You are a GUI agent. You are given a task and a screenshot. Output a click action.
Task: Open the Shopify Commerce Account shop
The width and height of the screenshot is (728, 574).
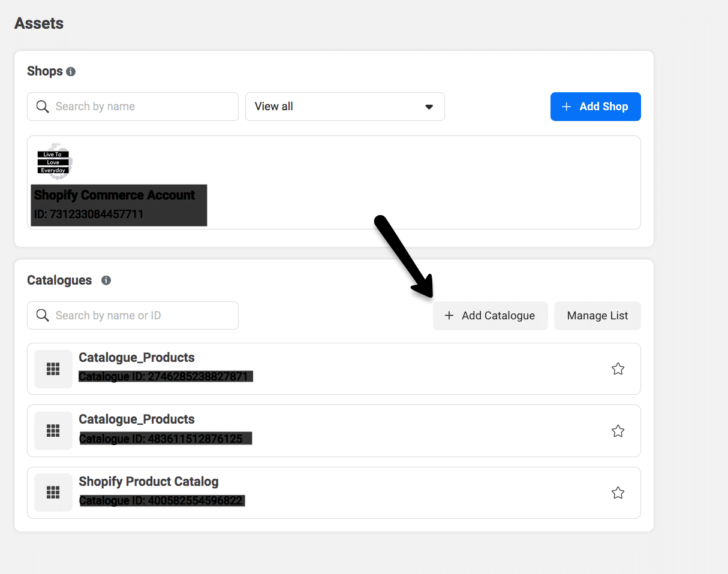(x=115, y=195)
